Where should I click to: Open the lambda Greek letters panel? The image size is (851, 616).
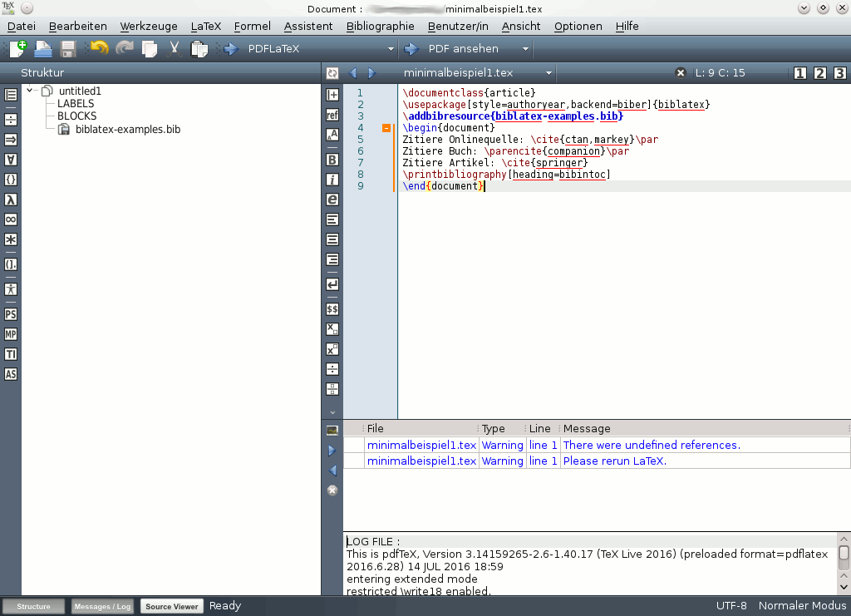coord(10,200)
